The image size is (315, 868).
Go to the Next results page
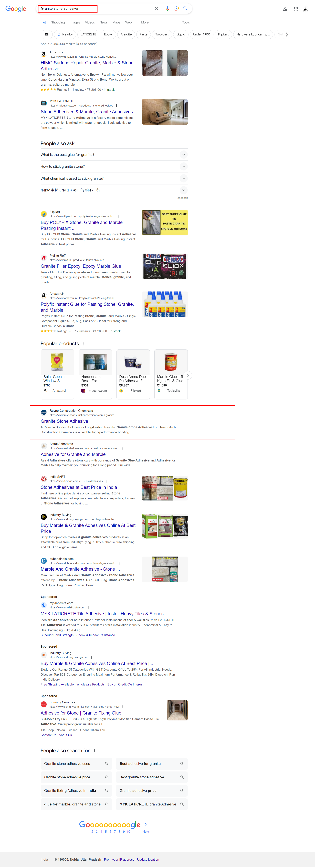coord(146,832)
